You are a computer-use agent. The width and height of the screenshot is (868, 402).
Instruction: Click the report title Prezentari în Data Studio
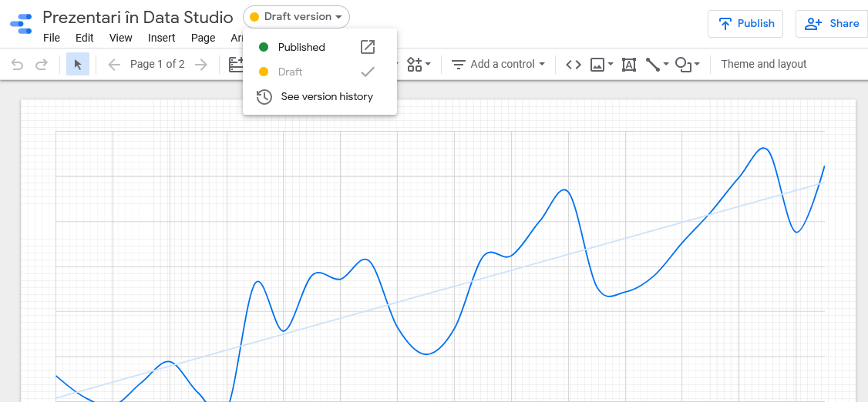pos(138,17)
